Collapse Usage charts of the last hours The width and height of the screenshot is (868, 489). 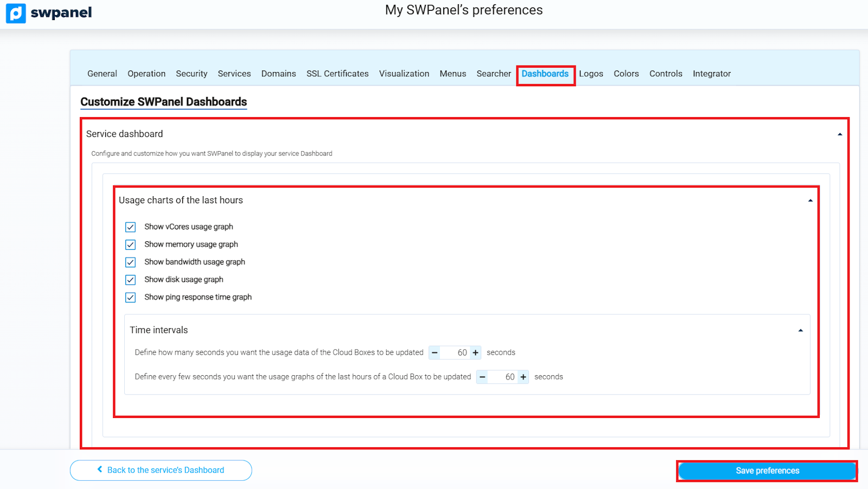point(810,201)
